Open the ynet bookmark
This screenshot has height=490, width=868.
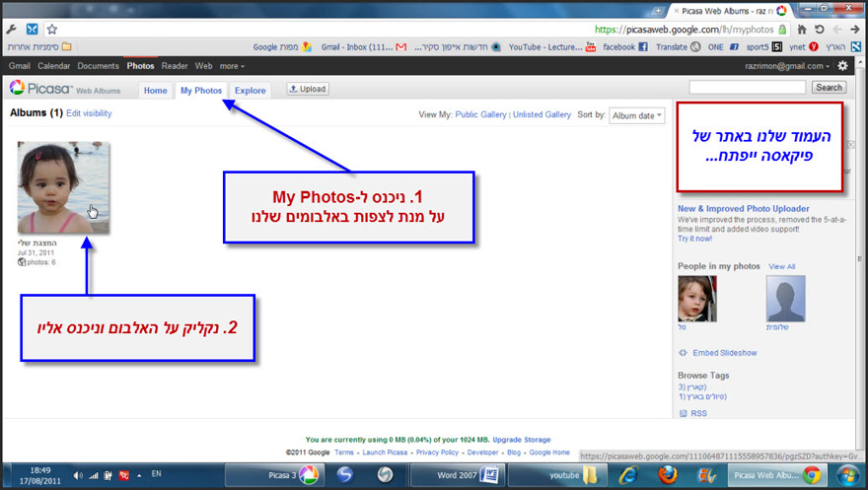click(803, 47)
